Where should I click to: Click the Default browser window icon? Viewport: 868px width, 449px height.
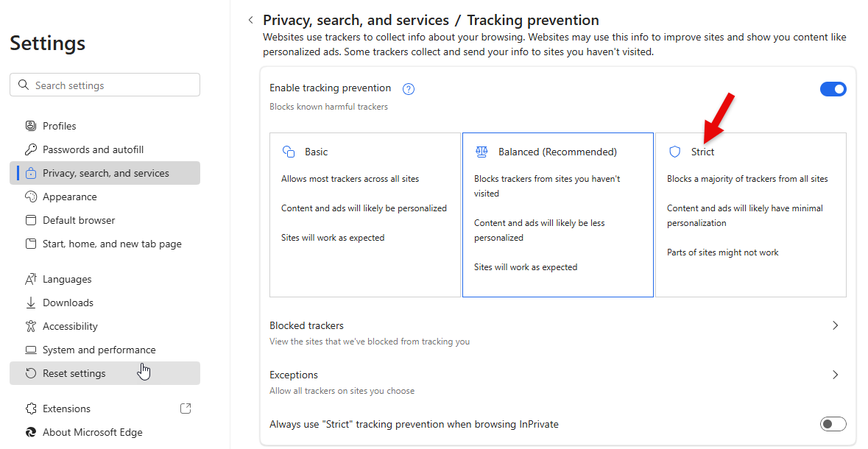pyautogui.click(x=31, y=220)
